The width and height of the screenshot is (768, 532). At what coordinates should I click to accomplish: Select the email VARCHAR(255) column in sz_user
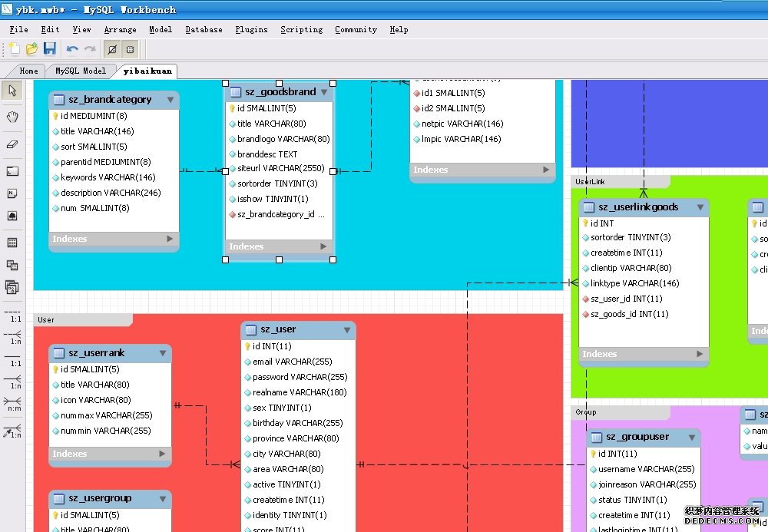pyautogui.click(x=292, y=362)
